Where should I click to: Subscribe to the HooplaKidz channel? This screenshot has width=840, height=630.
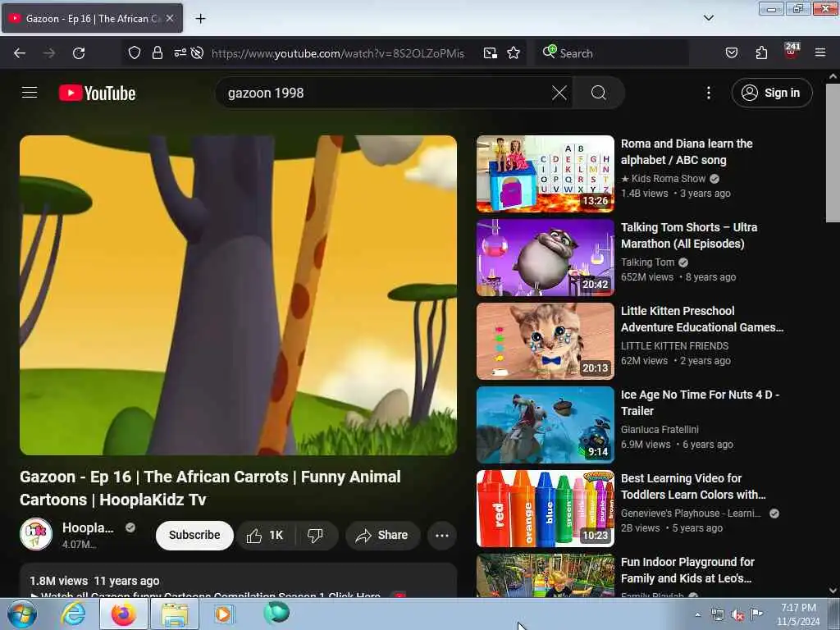pos(194,535)
